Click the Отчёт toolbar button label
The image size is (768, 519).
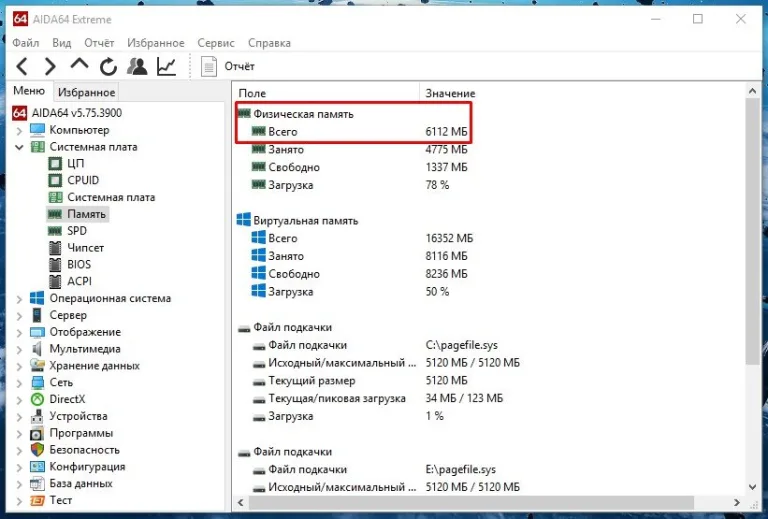pos(240,66)
